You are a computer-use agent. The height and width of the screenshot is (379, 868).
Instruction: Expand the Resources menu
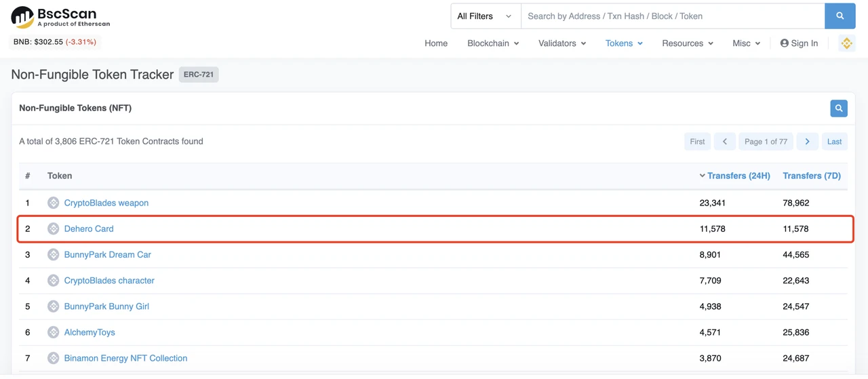(688, 43)
